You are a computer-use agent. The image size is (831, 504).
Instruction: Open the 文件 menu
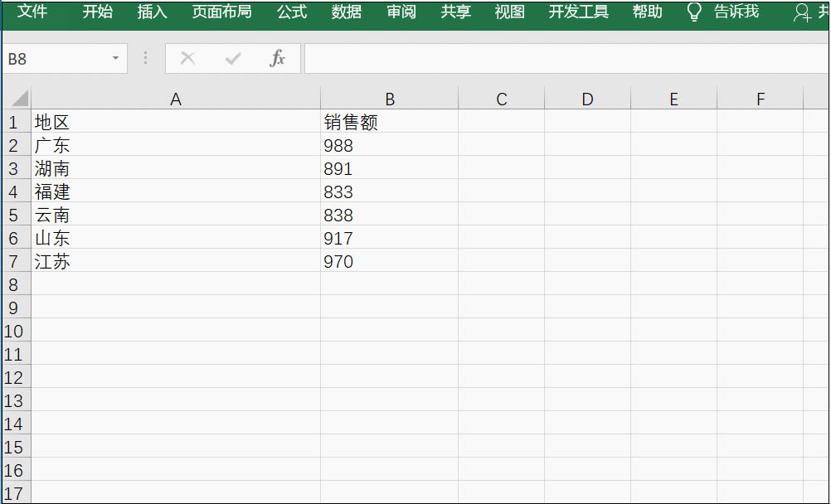tap(32, 12)
